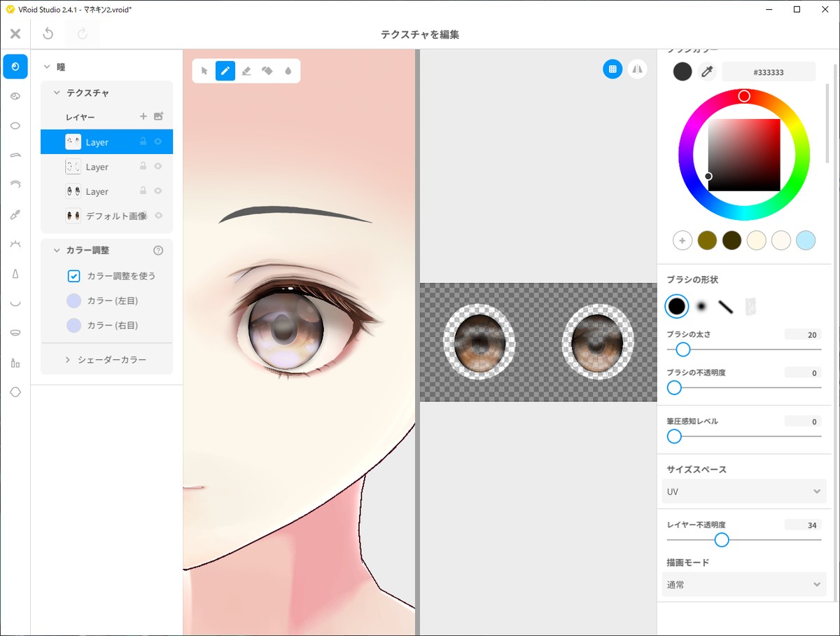Screen dimensions: 840x636
Task: Select the eraser tool in the toolbar
Action: coord(246,71)
